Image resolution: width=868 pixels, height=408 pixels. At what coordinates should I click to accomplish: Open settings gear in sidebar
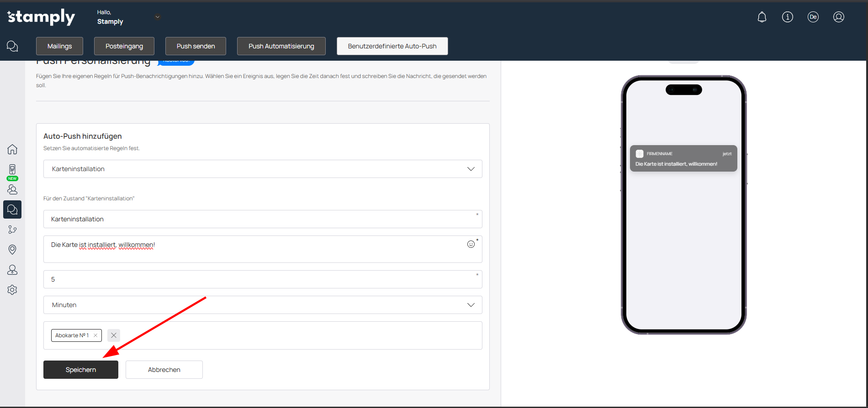12,290
